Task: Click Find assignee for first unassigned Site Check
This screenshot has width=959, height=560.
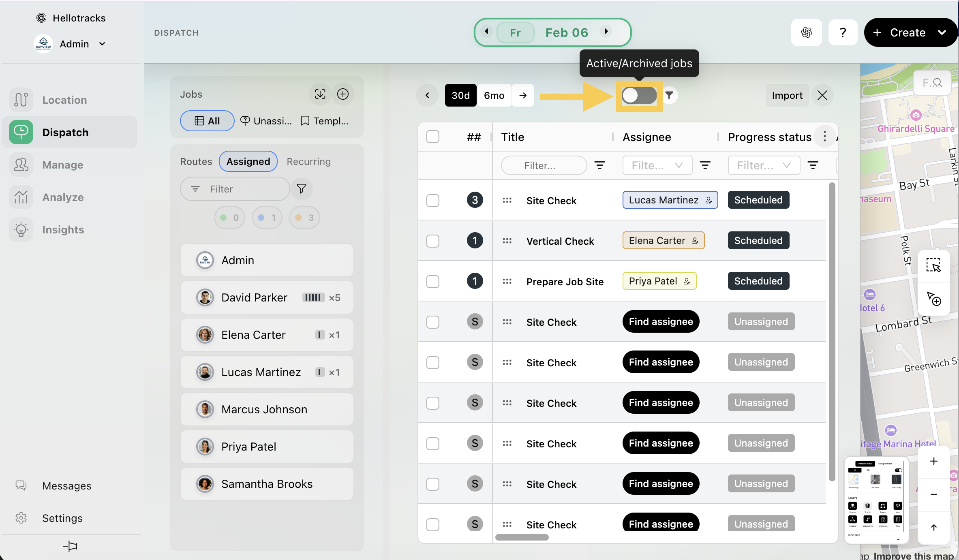Action: (661, 322)
